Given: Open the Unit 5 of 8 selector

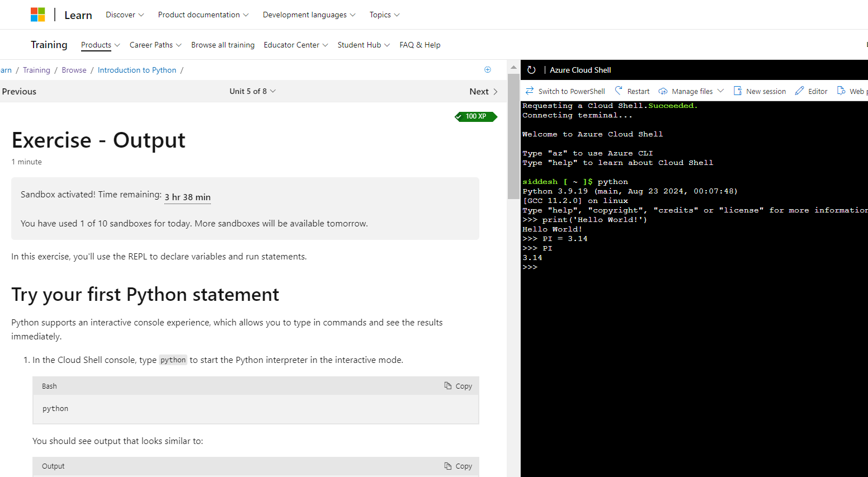Looking at the screenshot, I should (252, 91).
